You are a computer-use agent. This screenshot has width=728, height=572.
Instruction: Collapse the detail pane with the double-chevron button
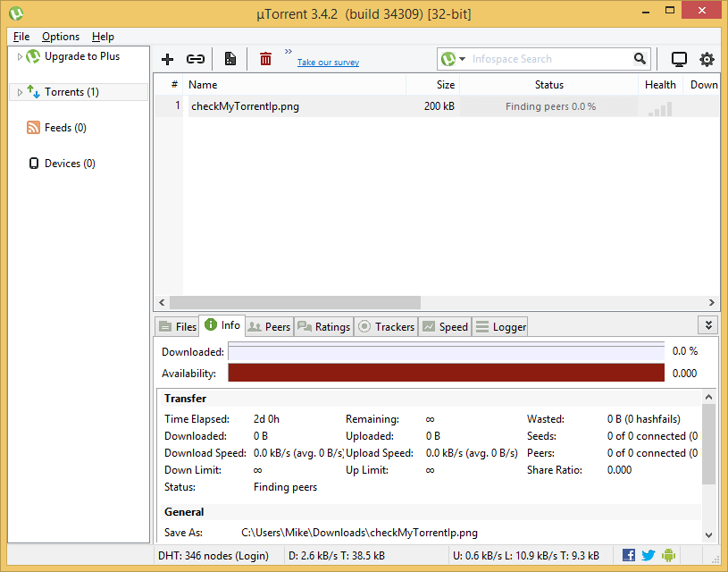[x=707, y=325]
